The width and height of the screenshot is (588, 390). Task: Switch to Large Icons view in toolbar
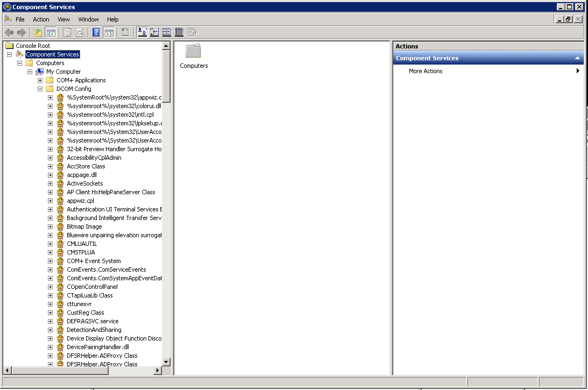143,32
